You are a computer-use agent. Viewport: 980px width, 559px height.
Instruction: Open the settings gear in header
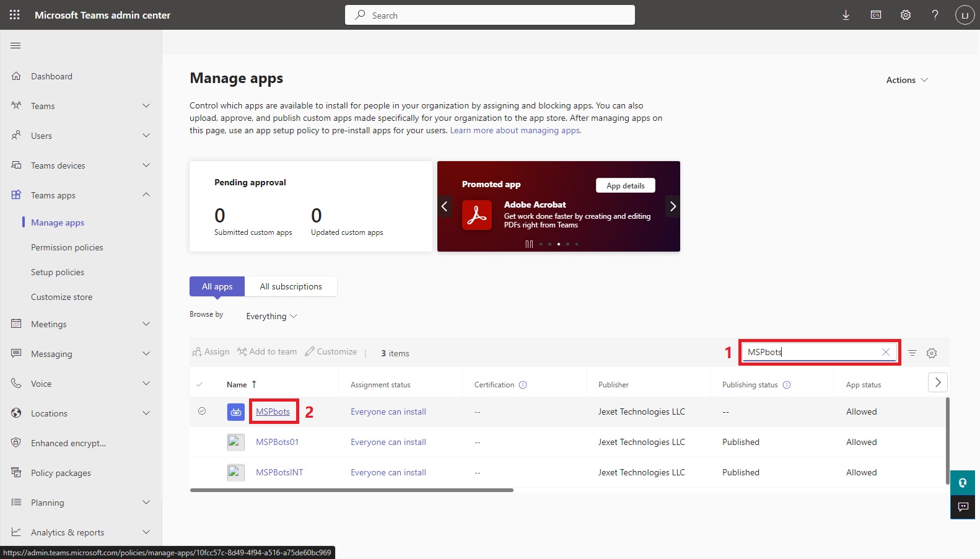point(905,15)
